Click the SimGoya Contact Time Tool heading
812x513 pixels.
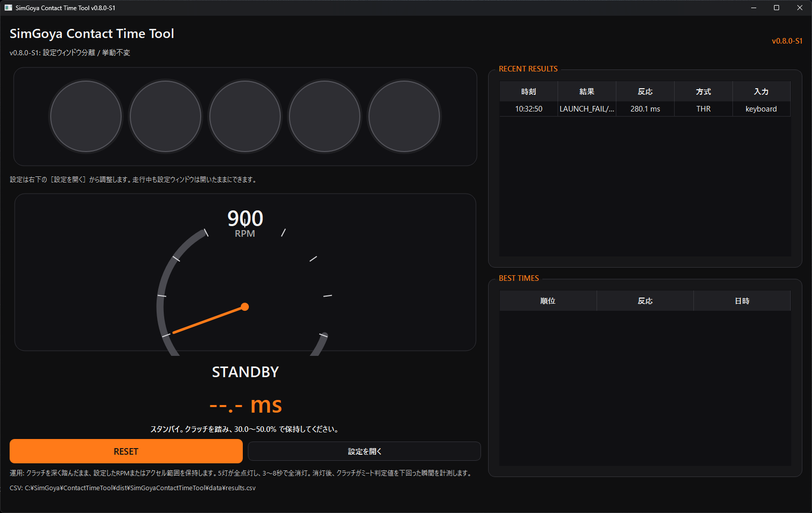coord(92,33)
